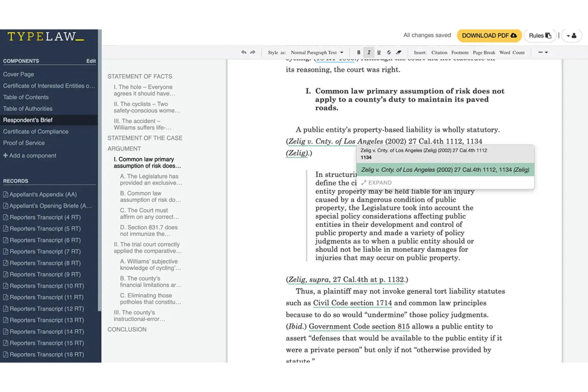This screenshot has height=392, width=588.
Task: Open Reporters Transcript (7 RT) record
Action: click(42, 252)
